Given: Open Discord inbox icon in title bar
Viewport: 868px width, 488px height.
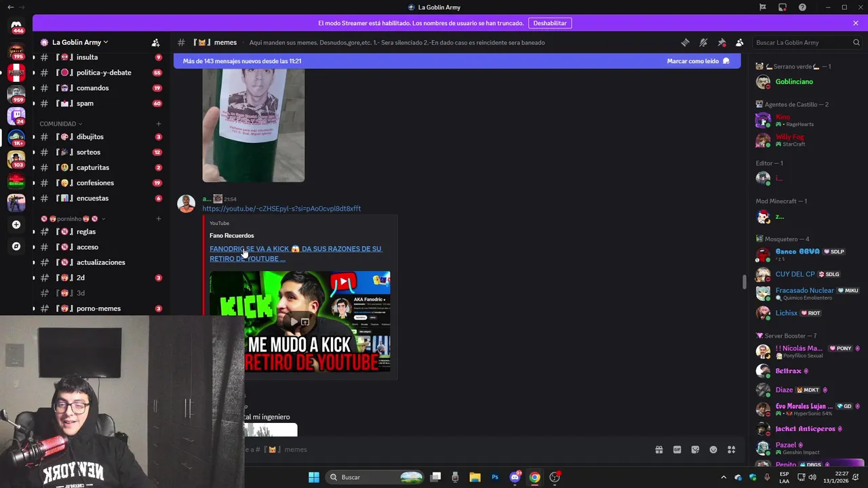Looking at the screenshot, I should pyautogui.click(x=783, y=7).
